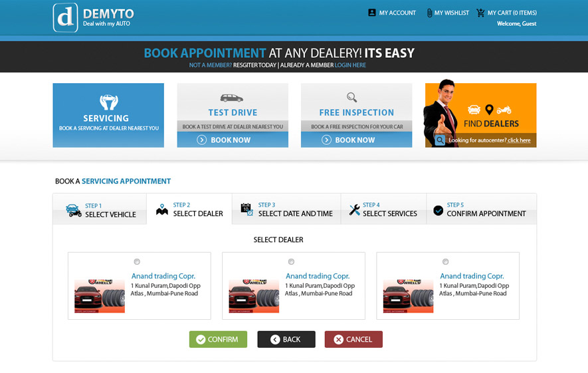Click the My Wishlist paperclip icon
The image size is (588, 373).
pos(429,13)
